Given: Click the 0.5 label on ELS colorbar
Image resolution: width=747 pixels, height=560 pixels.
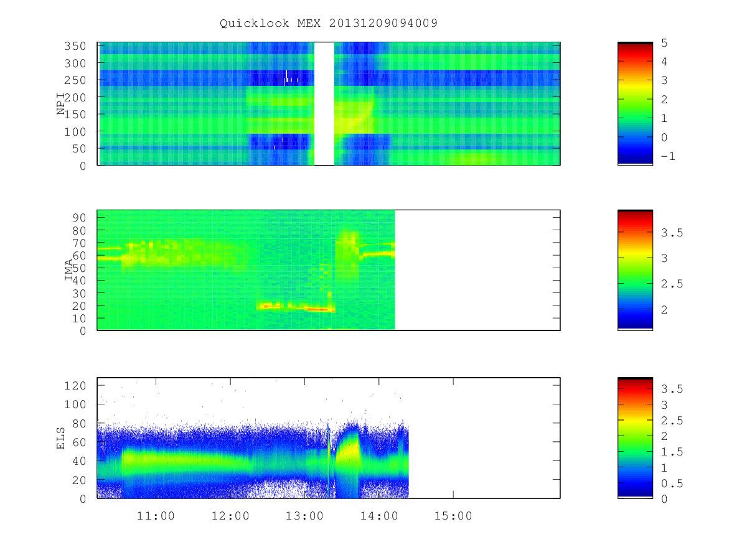Looking at the screenshot, I should (672, 483).
